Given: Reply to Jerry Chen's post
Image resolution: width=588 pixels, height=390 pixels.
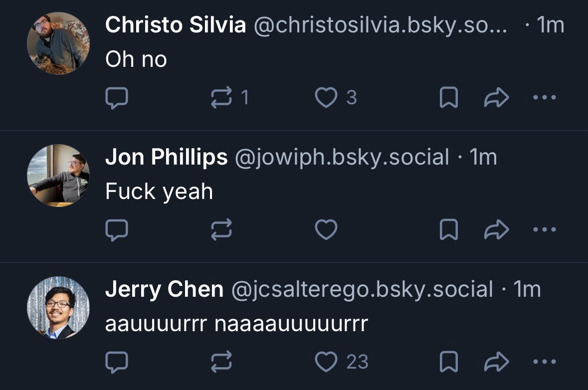Looking at the screenshot, I should click(x=117, y=362).
